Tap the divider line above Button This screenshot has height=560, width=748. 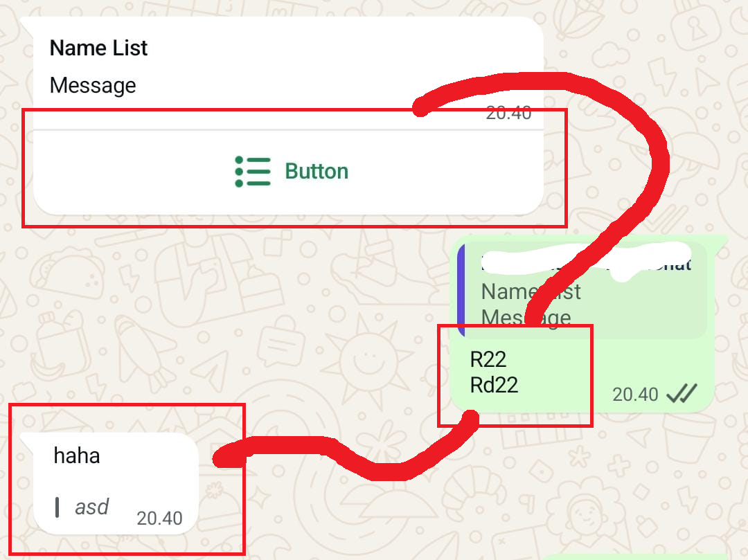289,129
